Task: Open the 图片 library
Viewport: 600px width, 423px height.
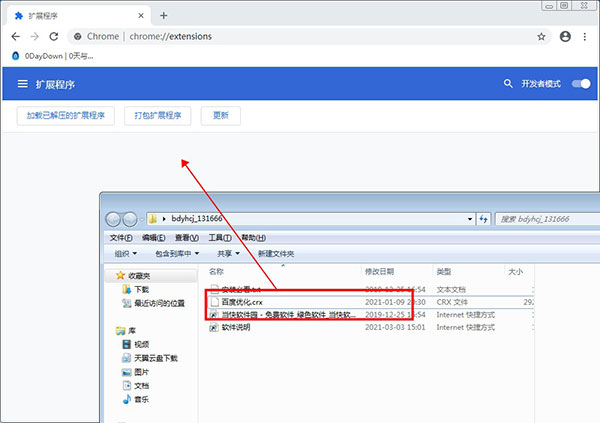Action: [x=142, y=372]
